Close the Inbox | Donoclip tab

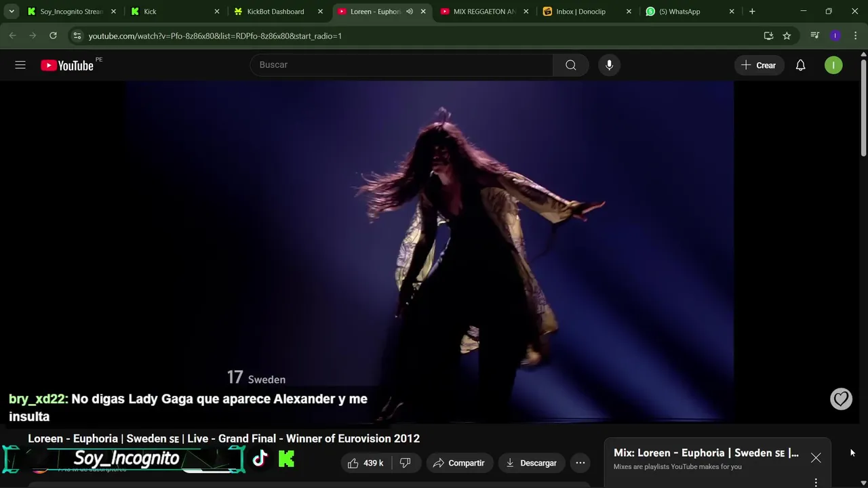pos(629,12)
